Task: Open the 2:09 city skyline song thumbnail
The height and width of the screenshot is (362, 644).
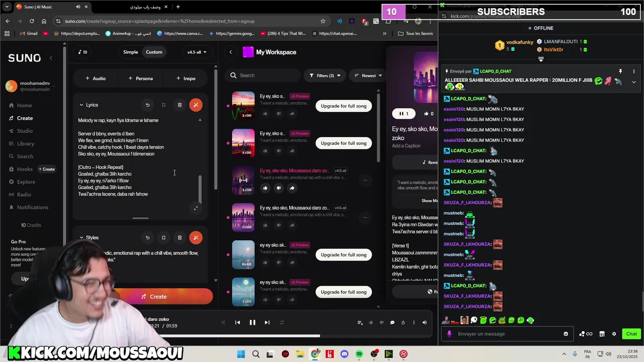Action: click(x=243, y=218)
